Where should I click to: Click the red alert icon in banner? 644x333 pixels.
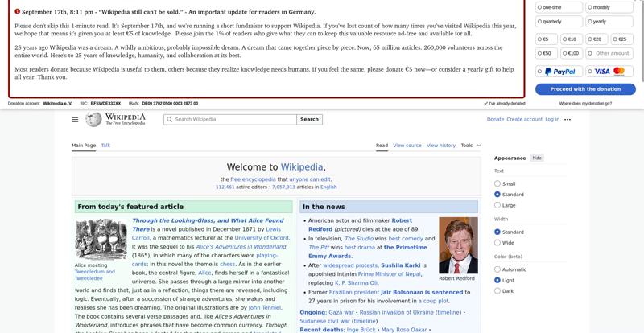[x=17, y=11]
